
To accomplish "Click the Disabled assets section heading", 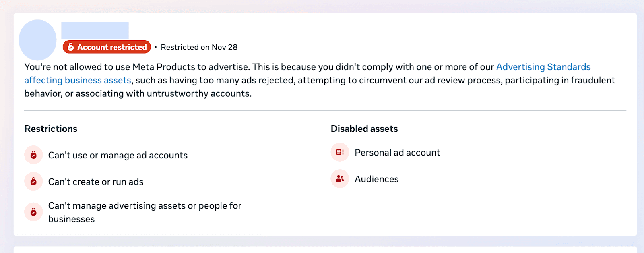I will click(x=364, y=129).
